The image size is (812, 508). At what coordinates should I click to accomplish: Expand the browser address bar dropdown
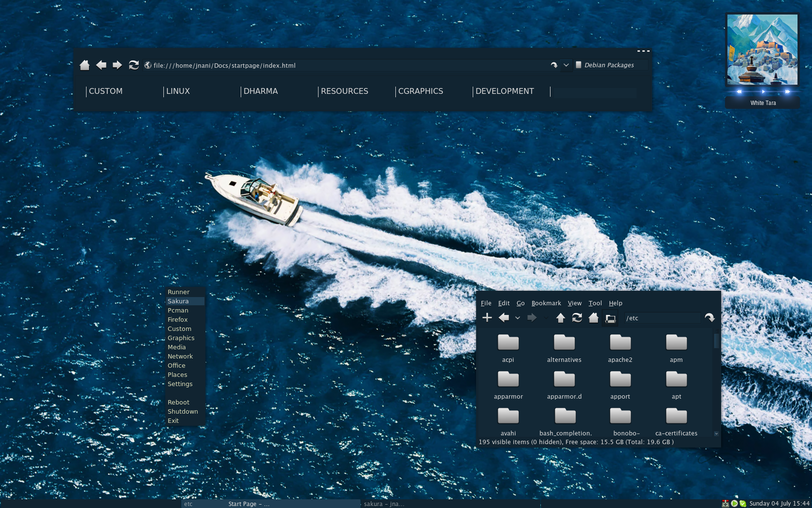pyautogui.click(x=566, y=65)
